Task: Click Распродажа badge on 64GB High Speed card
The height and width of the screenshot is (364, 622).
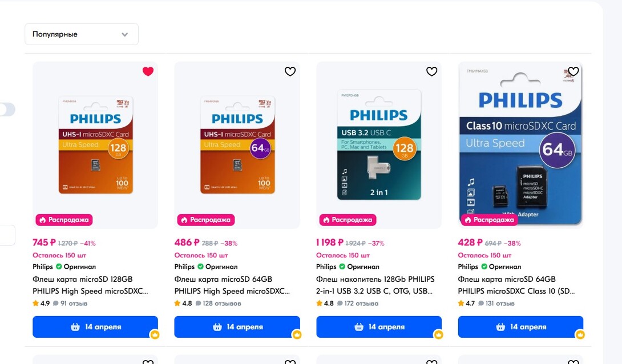Action: 206,220
